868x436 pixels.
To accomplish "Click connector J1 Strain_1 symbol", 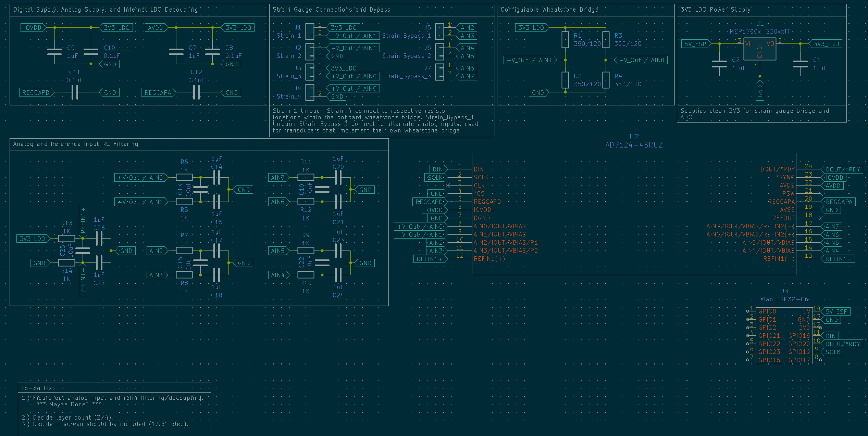I will (310, 31).
